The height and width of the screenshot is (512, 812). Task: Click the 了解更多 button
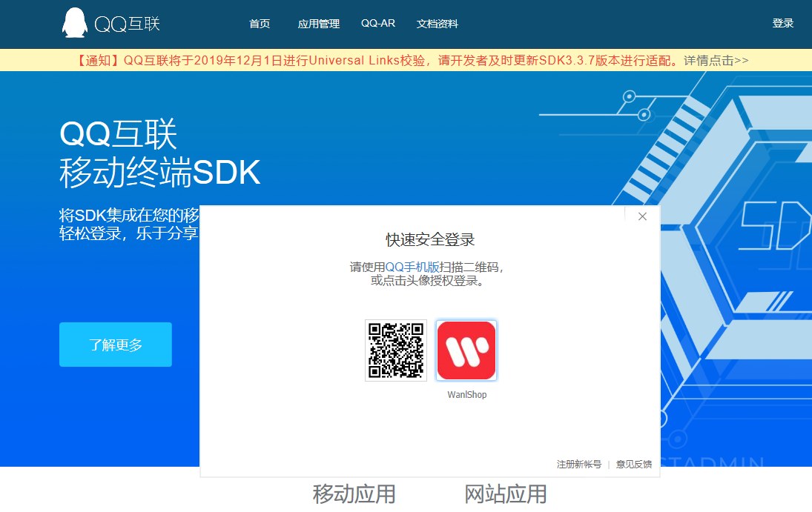tap(116, 345)
